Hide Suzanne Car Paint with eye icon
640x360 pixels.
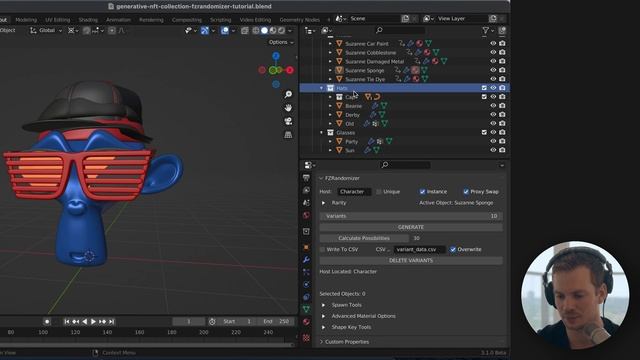pos(493,43)
